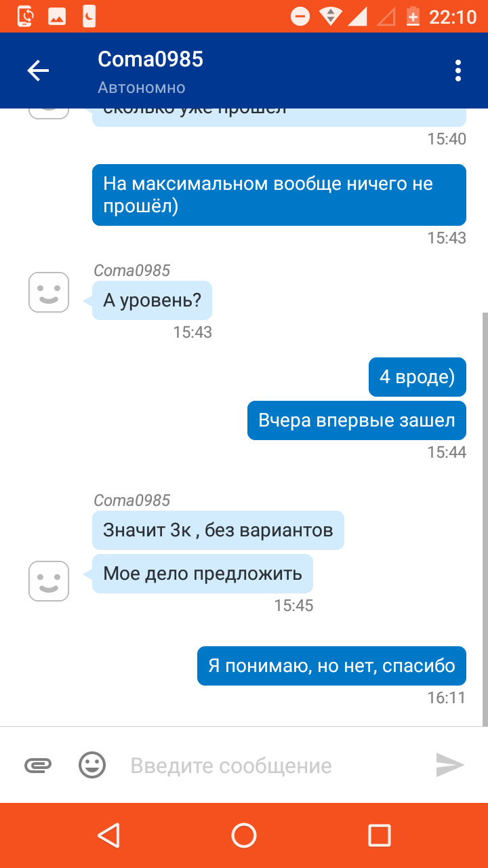The height and width of the screenshot is (868, 488).
Task: Tap the "Вчера впервые зашел" message bubble
Action: click(357, 420)
